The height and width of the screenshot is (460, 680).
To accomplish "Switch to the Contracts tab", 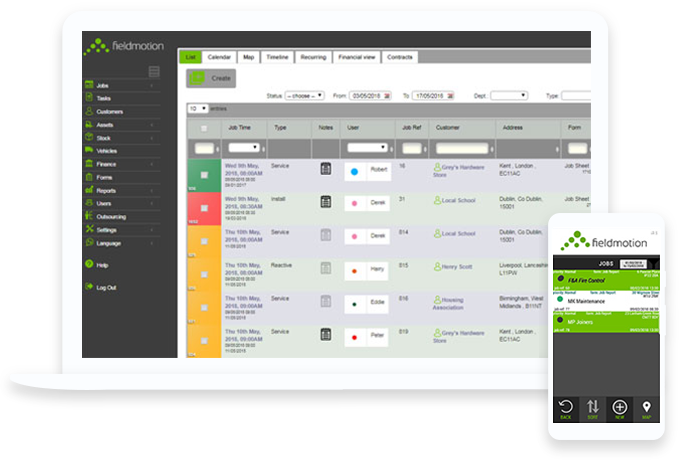I will (399, 57).
